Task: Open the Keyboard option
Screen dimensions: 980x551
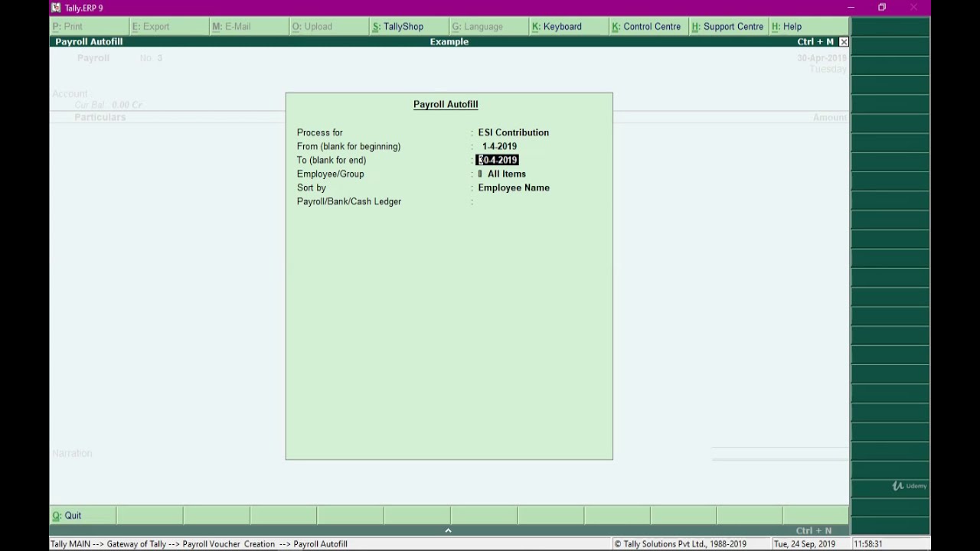Action: (567, 27)
